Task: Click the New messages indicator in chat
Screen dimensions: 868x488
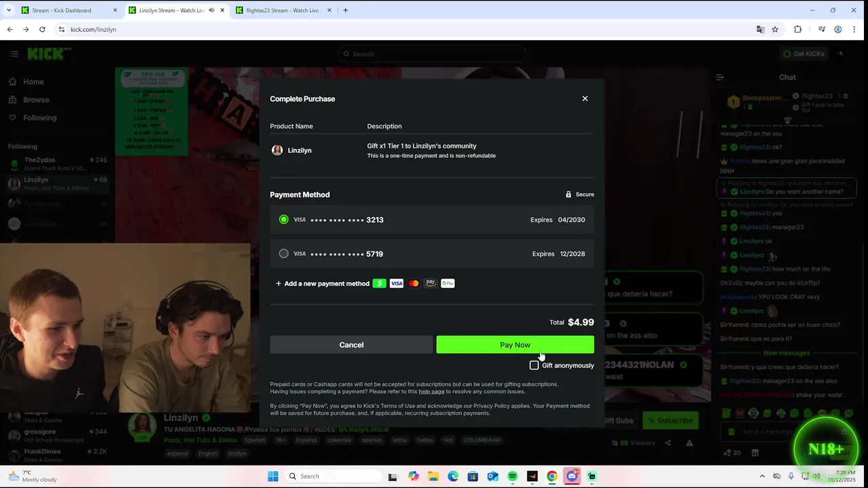Action: pyautogui.click(x=786, y=353)
